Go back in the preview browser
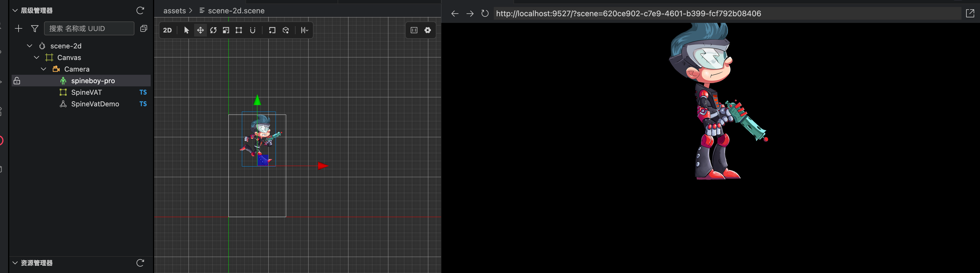The width and height of the screenshot is (980, 273). pos(455,14)
